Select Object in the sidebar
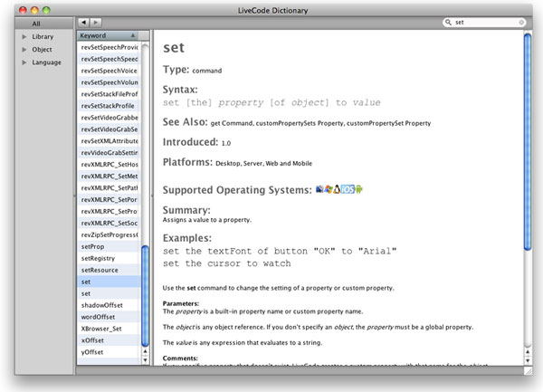Image resolution: width=543 pixels, height=392 pixels. 42,50
